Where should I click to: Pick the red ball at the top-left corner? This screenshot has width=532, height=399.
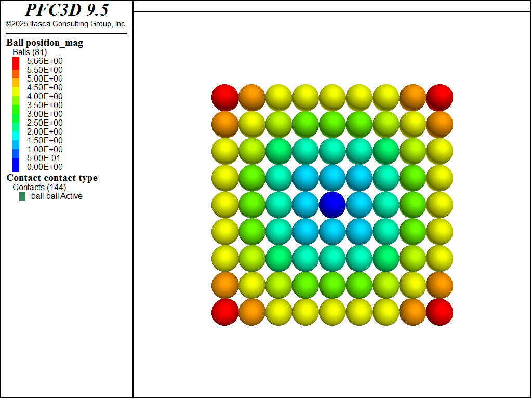[225, 98]
